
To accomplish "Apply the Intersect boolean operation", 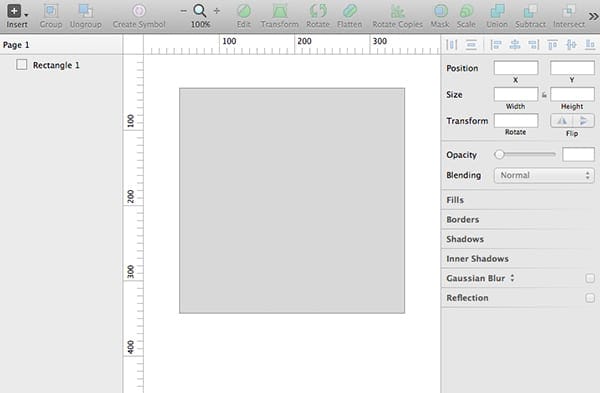I will point(569,11).
